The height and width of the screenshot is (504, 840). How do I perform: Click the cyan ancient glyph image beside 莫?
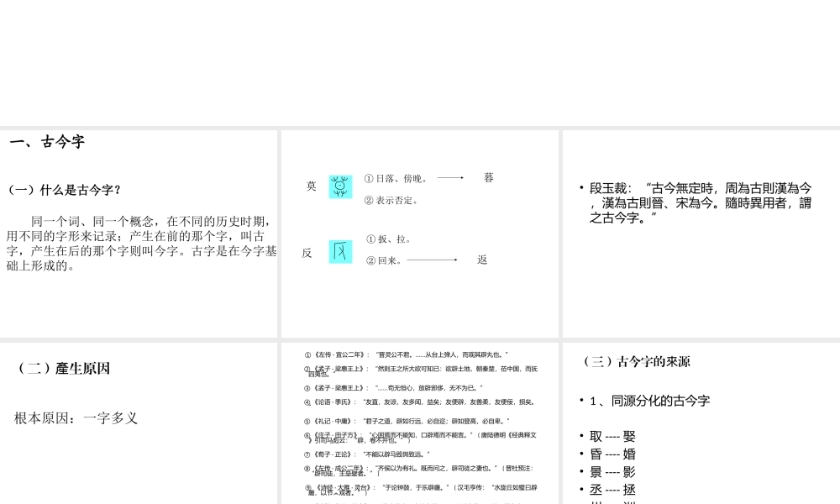341,186
